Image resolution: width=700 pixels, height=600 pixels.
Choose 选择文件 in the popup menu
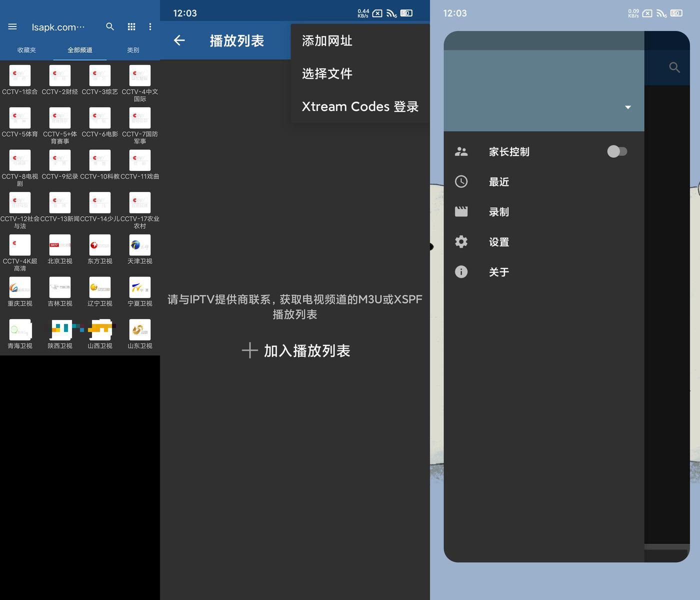coord(327,74)
